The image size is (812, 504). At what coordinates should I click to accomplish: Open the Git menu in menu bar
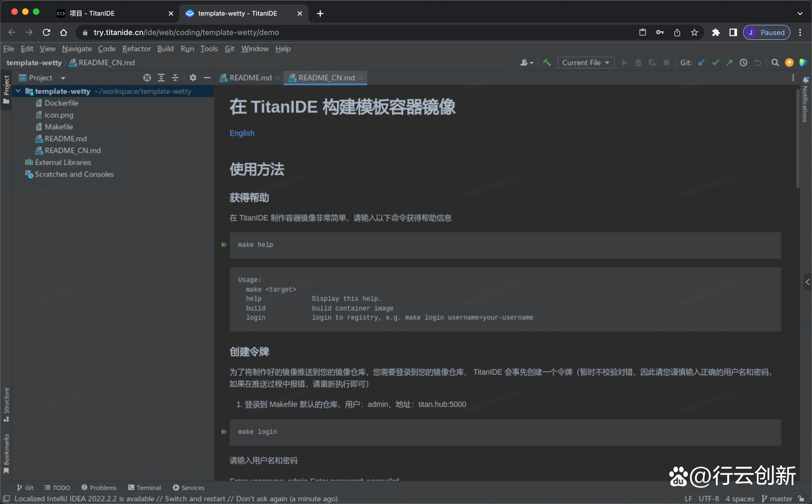(229, 48)
